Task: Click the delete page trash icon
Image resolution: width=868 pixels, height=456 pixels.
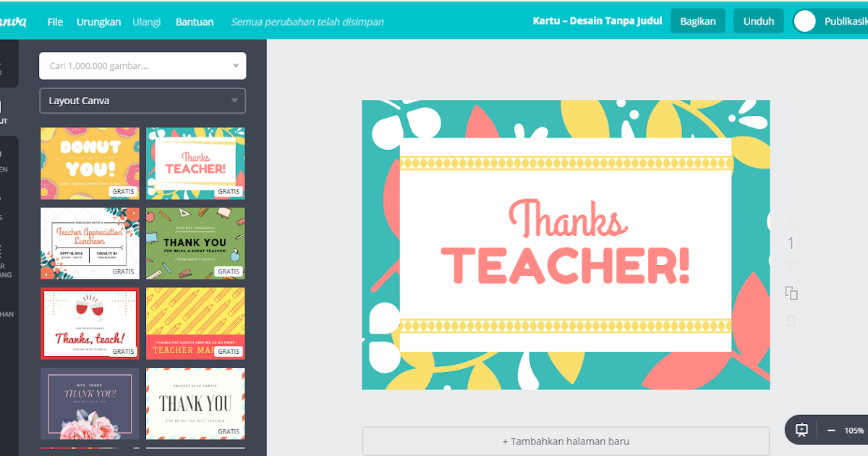Action: click(x=791, y=320)
